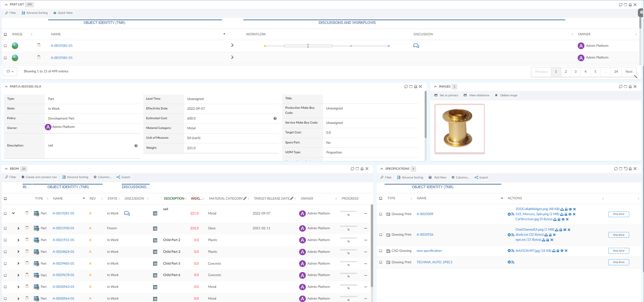The width and height of the screenshot is (644, 302).
Task: Click Quick View in Part List toolbar
Action: click(63, 13)
